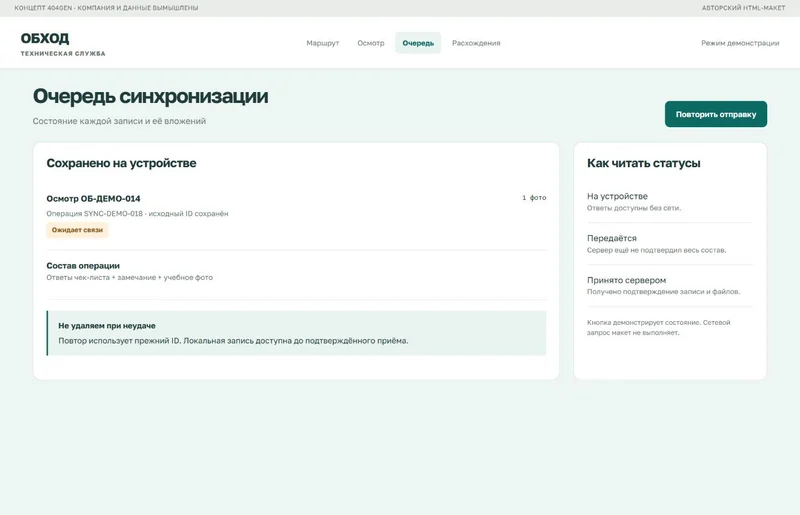800x515 pixels.
Task: Select the Очередь tab
Action: [418, 43]
